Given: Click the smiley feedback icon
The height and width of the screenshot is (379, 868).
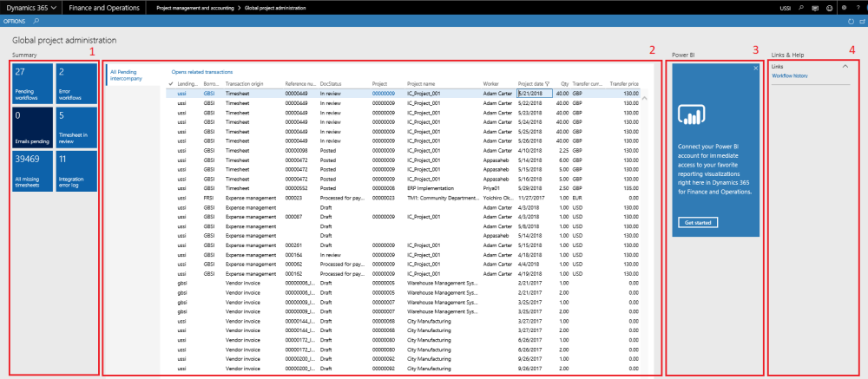Looking at the screenshot, I should [829, 9].
